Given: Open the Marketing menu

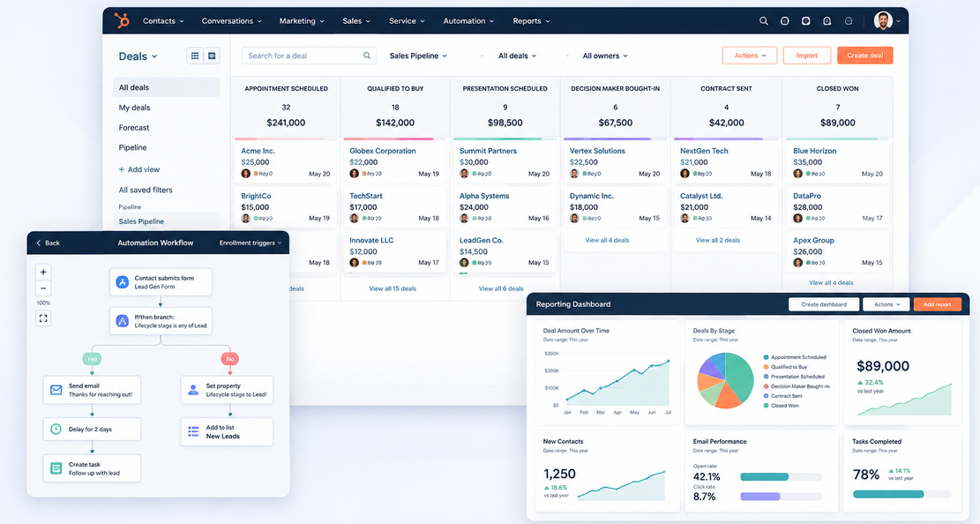Looking at the screenshot, I should (302, 20).
